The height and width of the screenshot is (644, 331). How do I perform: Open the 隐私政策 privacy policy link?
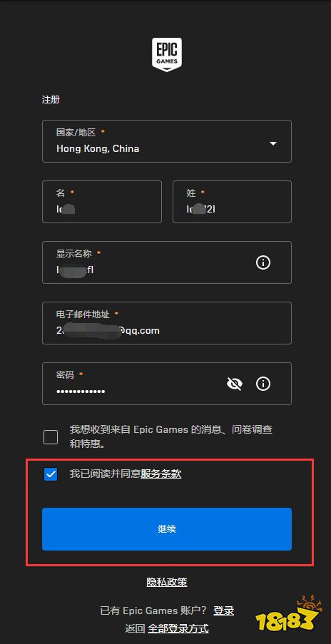coord(167,582)
